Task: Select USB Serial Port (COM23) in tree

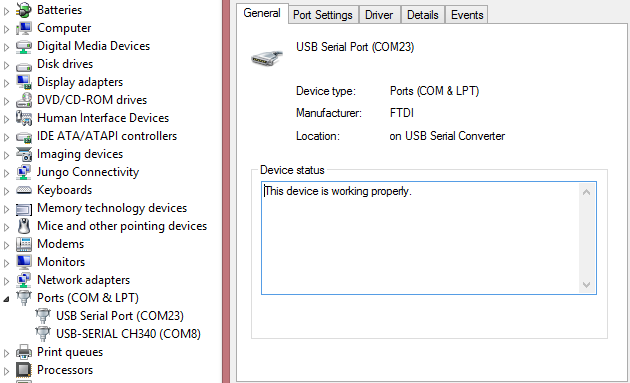Action: pyautogui.click(x=120, y=316)
